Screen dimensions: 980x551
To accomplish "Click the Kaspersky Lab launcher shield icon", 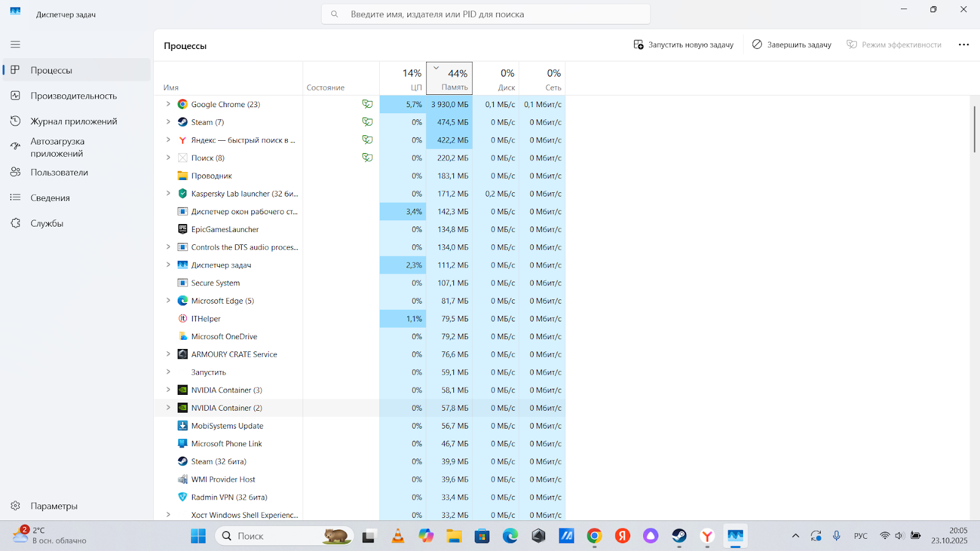I will click(x=183, y=193).
